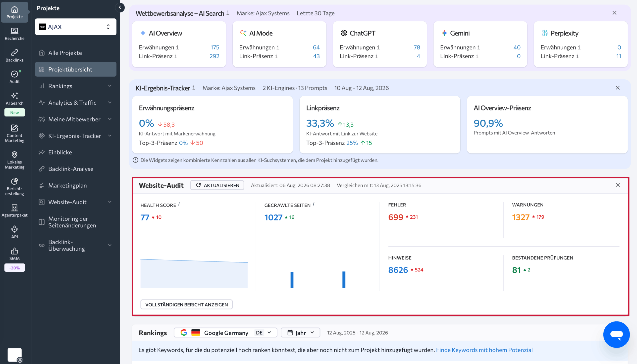Click info icon for Perplexity Erwähnungen
637x364 pixels.
pos(579,47)
